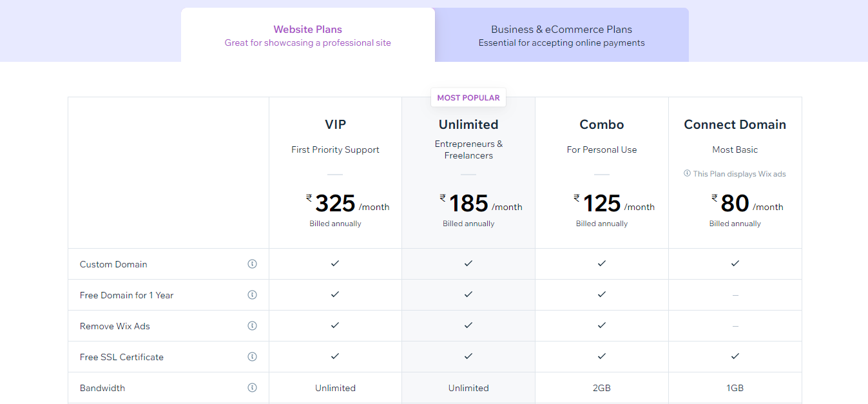This screenshot has height=404, width=868.
Task: Click Connect Domain Custom Domain checkmark
Action: point(735,264)
